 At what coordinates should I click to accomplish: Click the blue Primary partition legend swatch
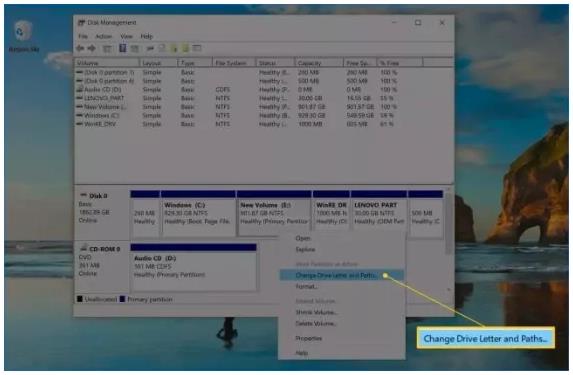tap(122, 299)
